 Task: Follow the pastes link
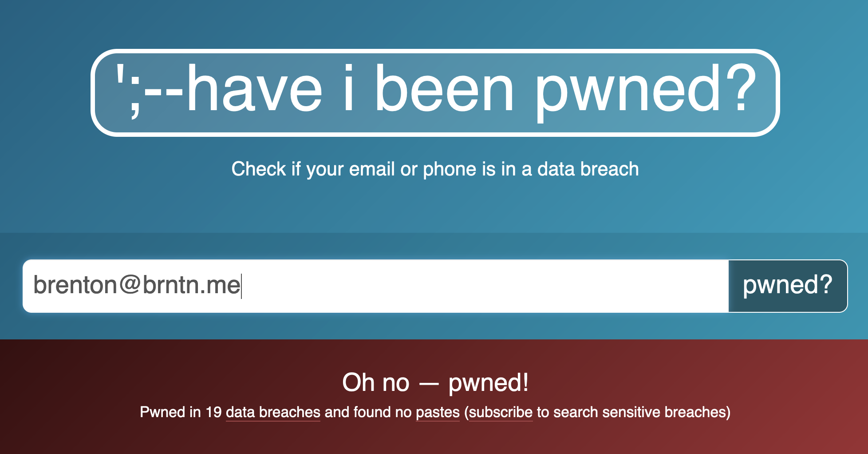point(438,412)
